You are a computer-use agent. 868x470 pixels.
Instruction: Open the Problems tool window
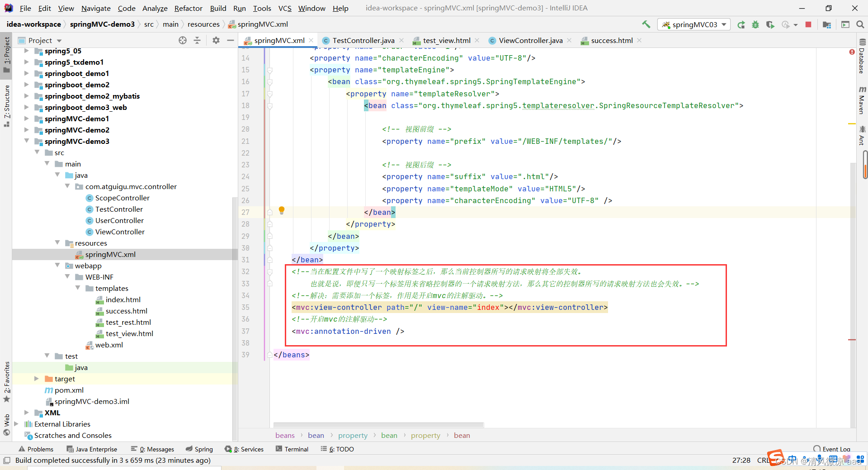click(36, 449)
